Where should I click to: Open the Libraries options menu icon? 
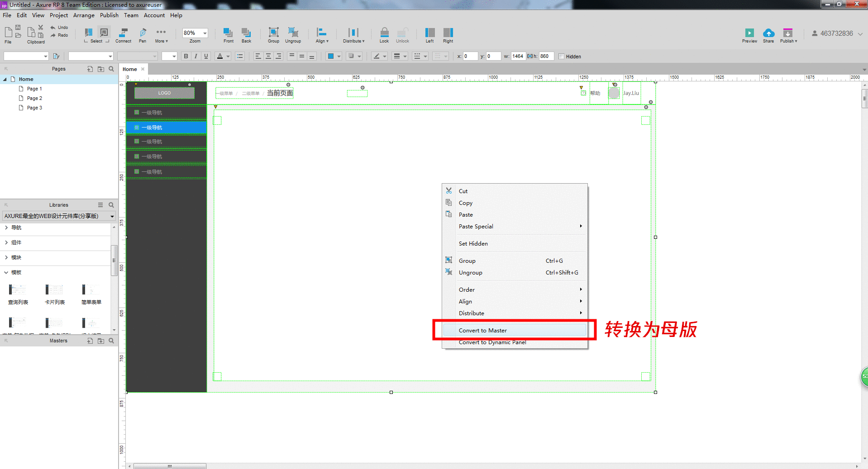click(100, 205)
